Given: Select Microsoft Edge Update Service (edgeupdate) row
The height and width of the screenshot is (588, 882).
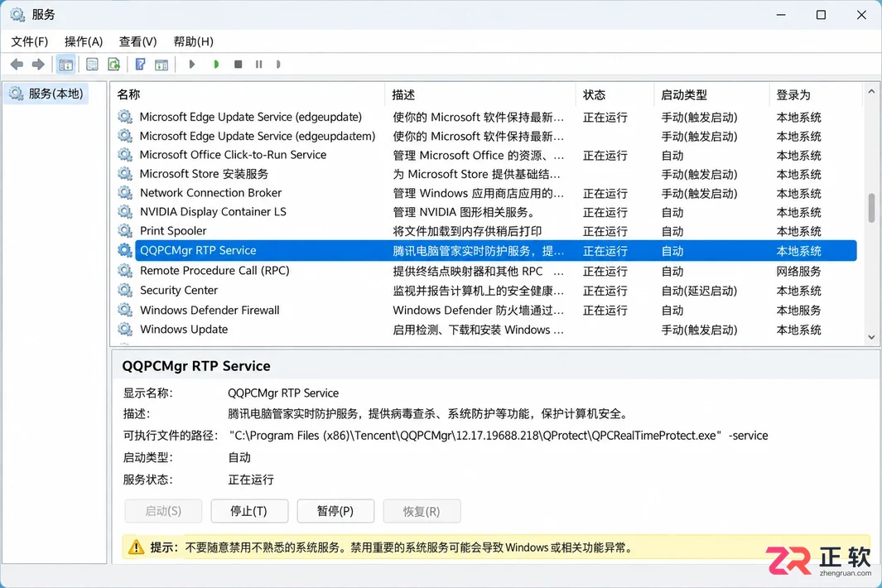Looking at the screenshot, I should click(487, 117).
